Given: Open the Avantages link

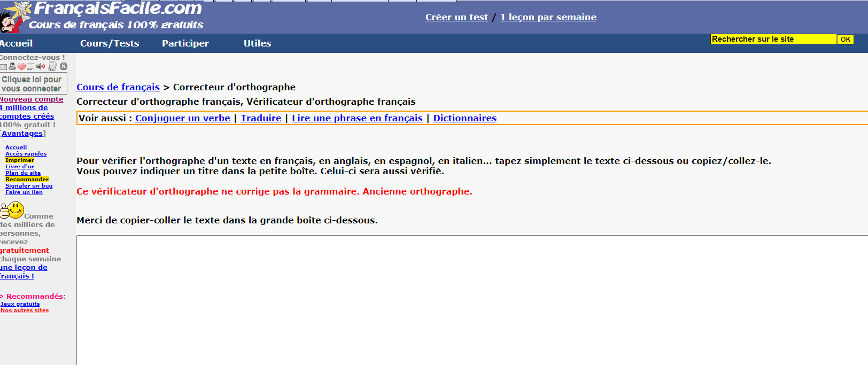Looking at the screenshot, I should (22, 133).
